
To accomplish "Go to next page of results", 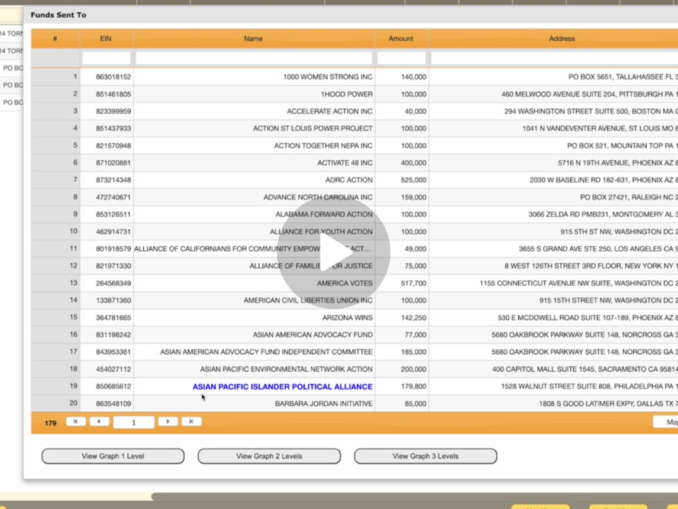I will pyautogui.click(x=168, y=422).
